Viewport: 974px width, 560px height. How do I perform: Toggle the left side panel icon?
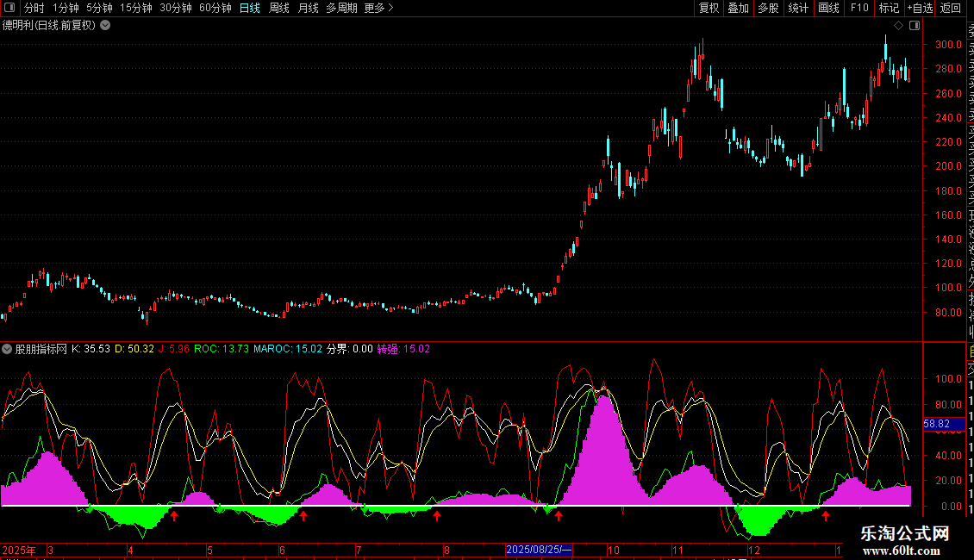8,8
